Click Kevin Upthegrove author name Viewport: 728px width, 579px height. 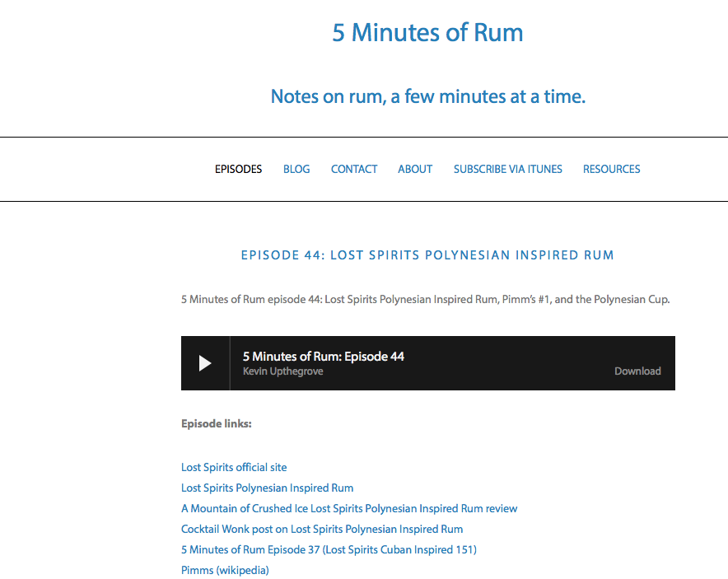pyautogui.click(x=282, y=371)
